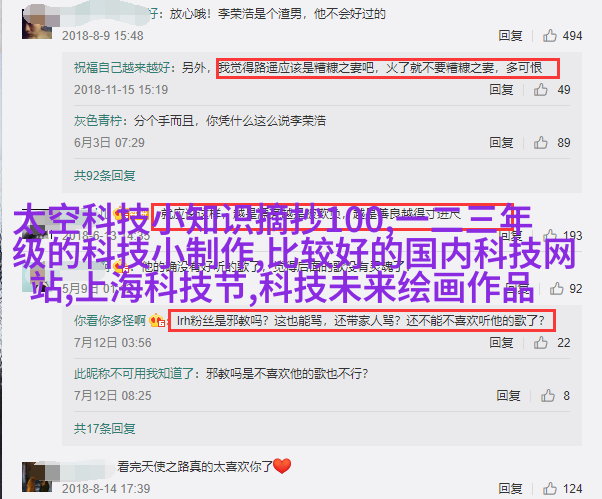Like the comment showing 92 likes
Viewport: 602px width, 499px height.
point(556,289)
